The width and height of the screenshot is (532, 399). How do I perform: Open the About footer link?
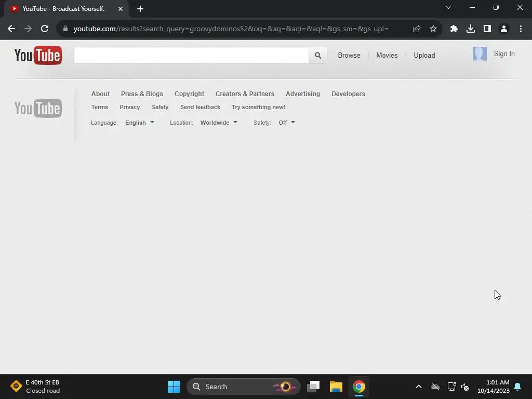(x=100, y=94)
